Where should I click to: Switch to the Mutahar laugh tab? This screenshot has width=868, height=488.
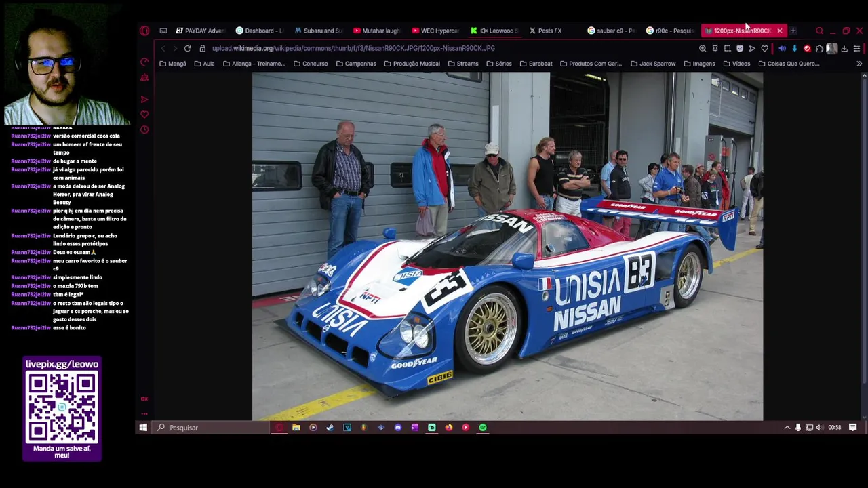[378, 30]
